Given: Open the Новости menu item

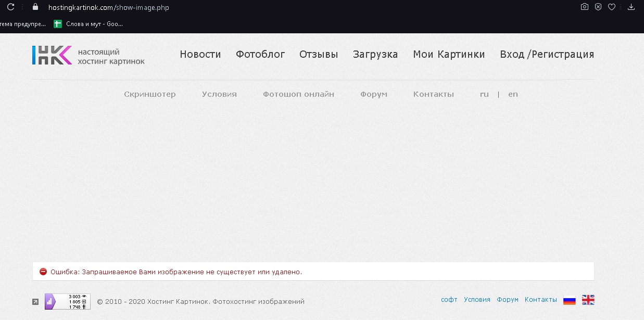Looking at the screenshot, I should (200, 55).
